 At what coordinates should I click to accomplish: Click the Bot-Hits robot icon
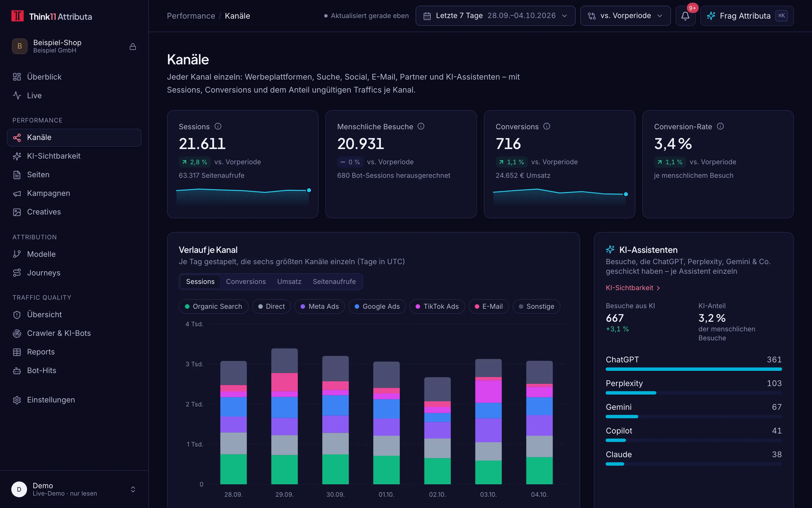point(17,371)
